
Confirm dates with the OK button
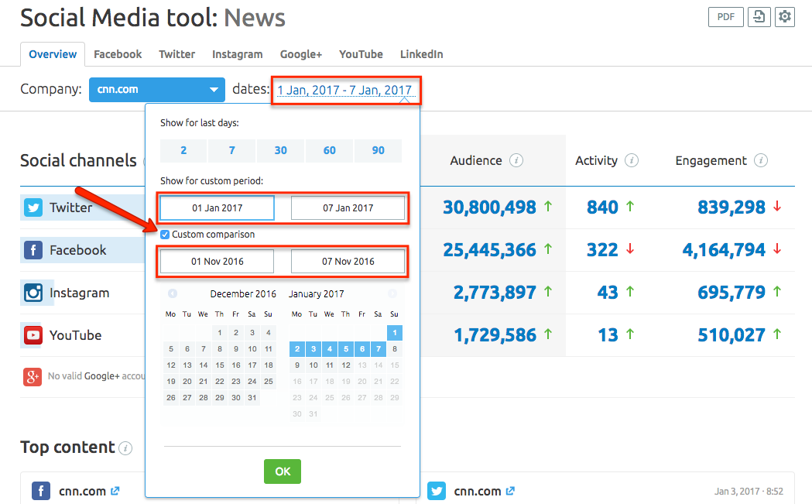coord(283,471)
